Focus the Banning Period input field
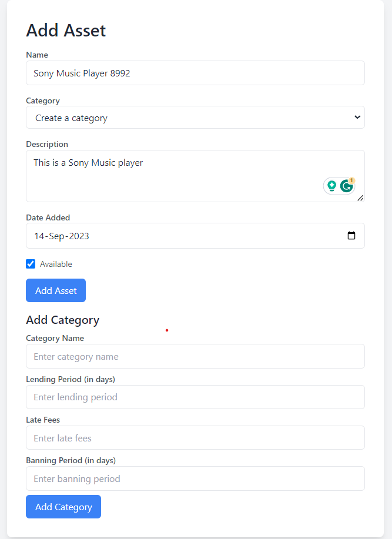Viewport: 392px width, 539px height. tap(195, 478)
